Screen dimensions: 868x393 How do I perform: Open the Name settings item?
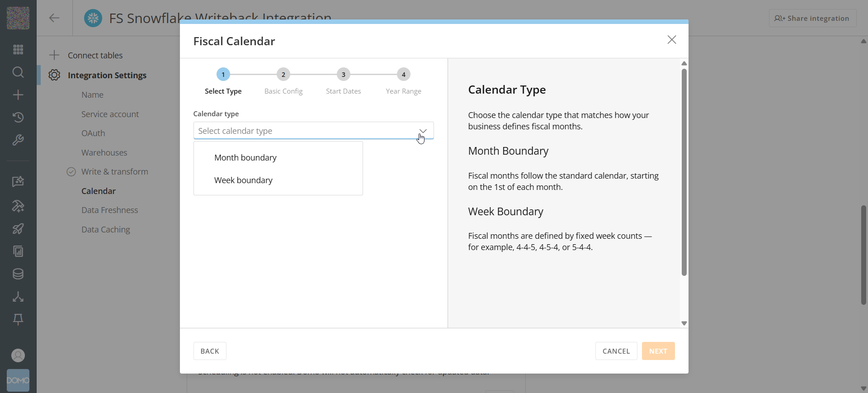(92, 95)
